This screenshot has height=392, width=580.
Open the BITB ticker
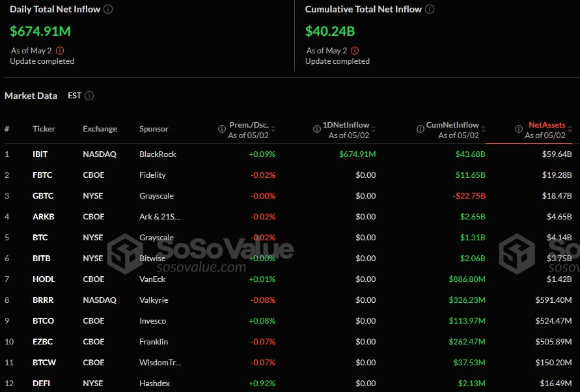[42, 259]
